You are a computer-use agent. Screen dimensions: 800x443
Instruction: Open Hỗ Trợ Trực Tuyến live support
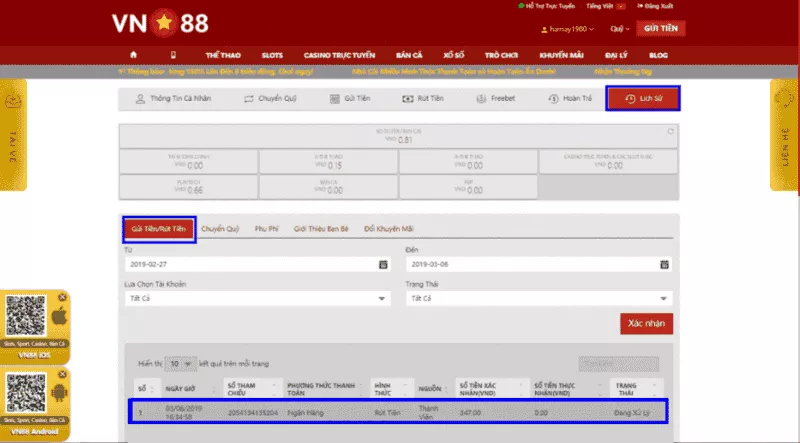tap(546, 6)
